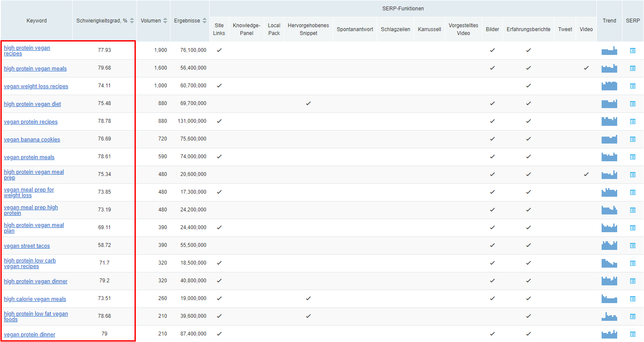Click the SERP icon next to "vegan protein recipes"

coord(633,121)
